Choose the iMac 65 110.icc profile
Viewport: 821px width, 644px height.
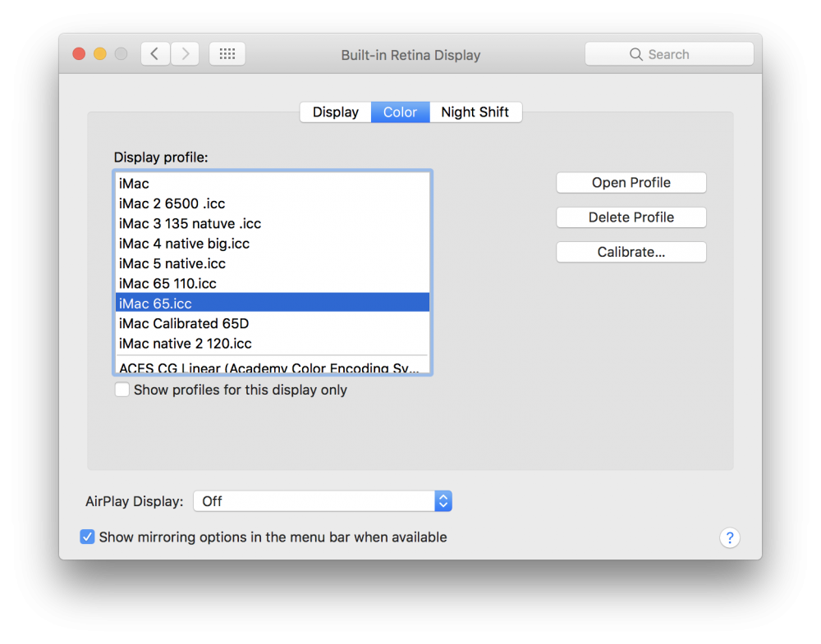tap(273, 283)
